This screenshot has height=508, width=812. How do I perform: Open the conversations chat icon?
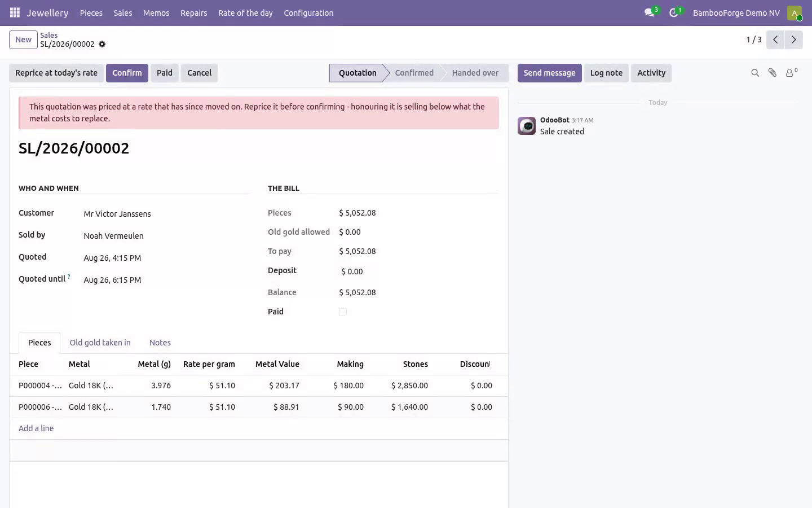pos(650,12)
